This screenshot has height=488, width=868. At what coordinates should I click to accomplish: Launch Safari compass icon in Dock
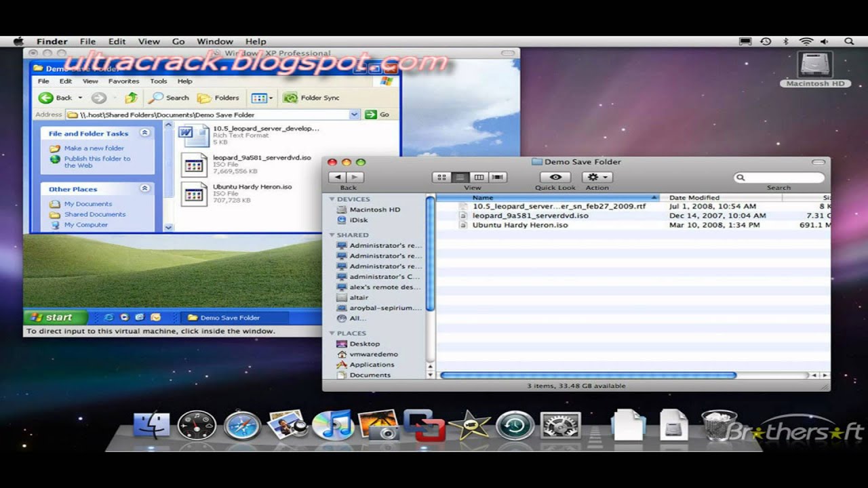[x=242, y=426]
